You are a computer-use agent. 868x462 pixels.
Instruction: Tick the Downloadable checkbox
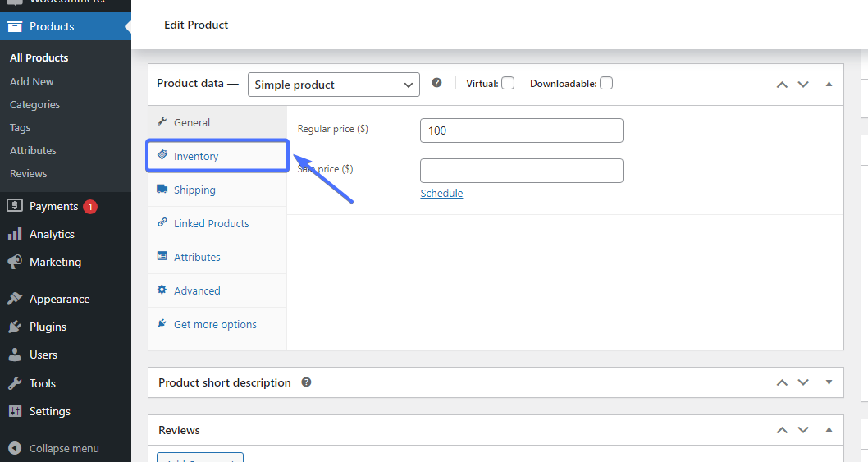coord(605,83)
